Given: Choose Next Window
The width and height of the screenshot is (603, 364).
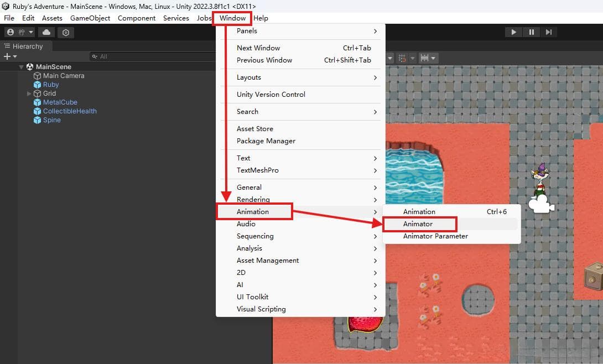Looking at the screenshot, I should pos(300,48).
